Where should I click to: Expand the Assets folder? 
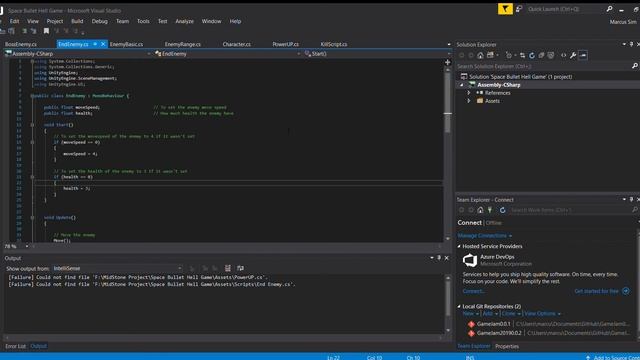(469, 101)
